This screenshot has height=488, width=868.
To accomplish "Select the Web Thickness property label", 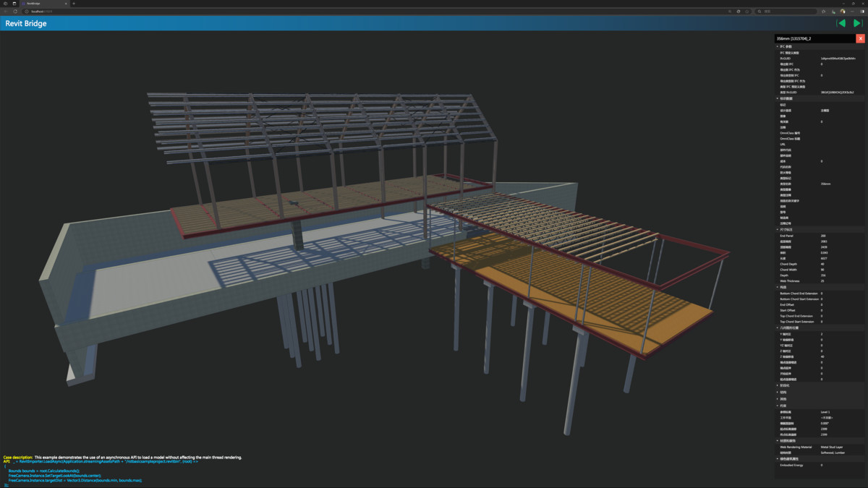I will pyautogui.click(x=790, y=281).
